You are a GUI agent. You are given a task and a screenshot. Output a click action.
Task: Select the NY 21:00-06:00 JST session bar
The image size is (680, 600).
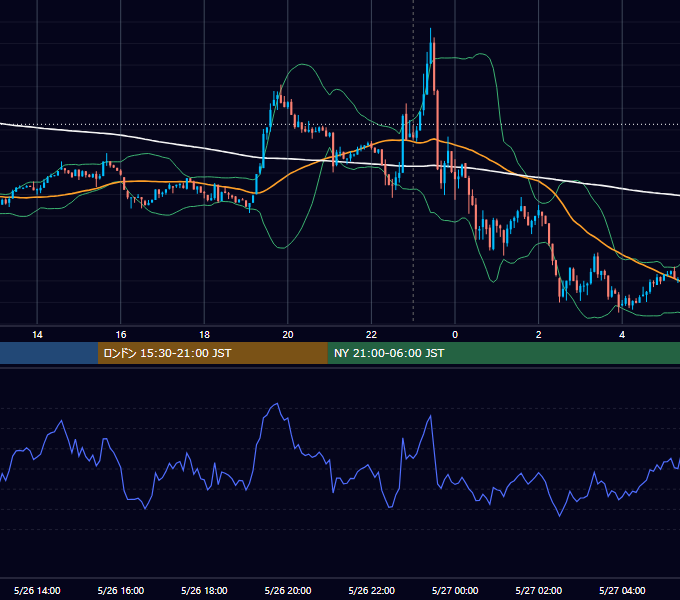[503, 353]
